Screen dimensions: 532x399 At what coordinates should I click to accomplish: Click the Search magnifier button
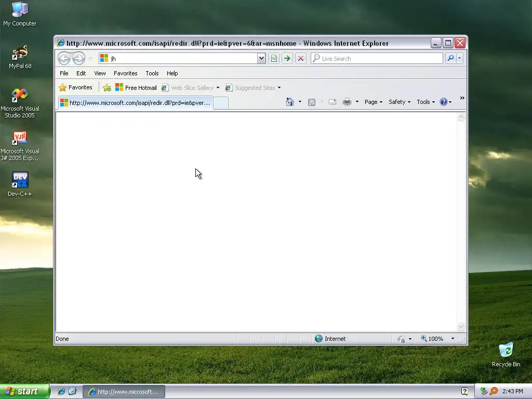pos(450,58)
